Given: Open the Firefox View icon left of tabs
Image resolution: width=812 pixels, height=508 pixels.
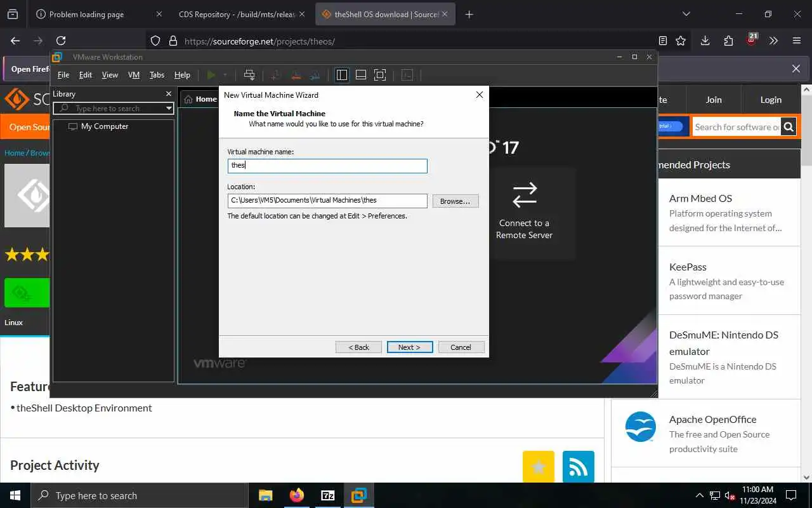Looking at the screenshot, I should 13,14.
